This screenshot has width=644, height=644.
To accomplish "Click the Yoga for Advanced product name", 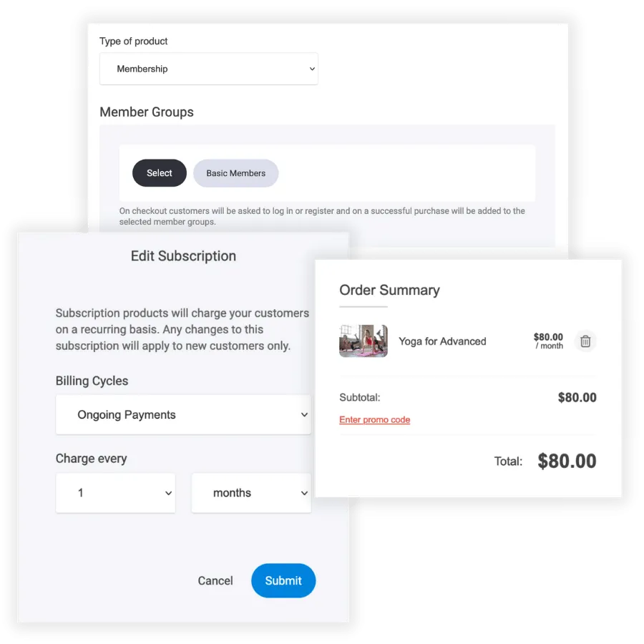I will click(442, 341).
